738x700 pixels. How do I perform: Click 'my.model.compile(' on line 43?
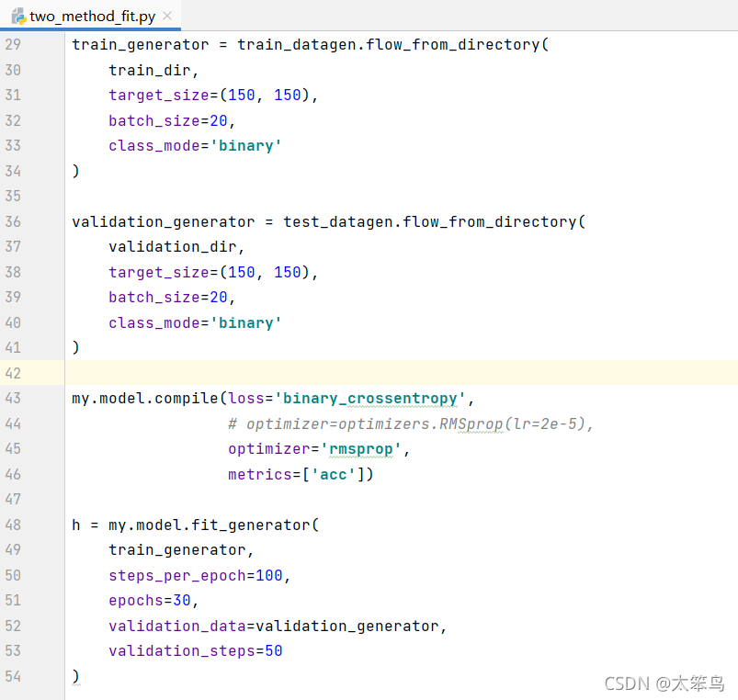[x=150, y=399]
